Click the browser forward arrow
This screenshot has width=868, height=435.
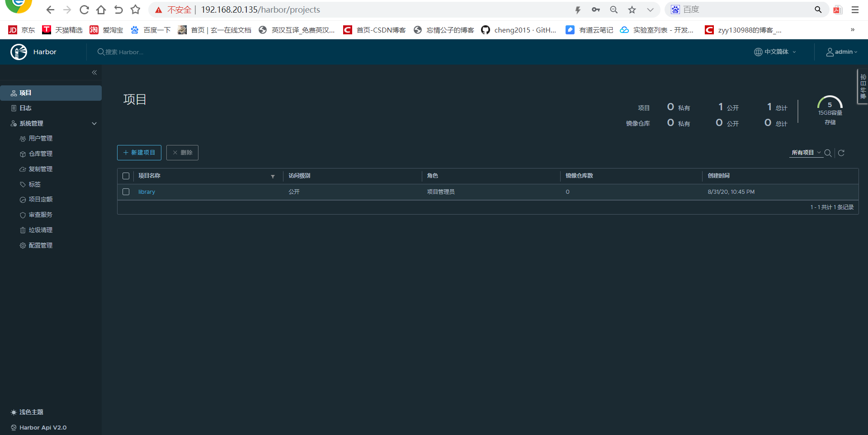point(67,9)
